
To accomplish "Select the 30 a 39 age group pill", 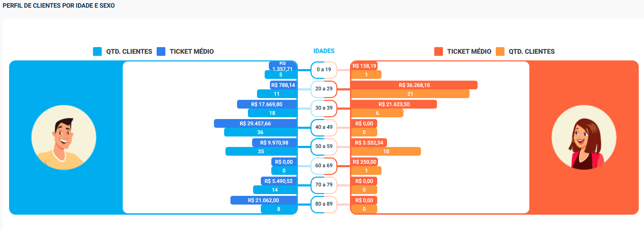I will [324, 108].
